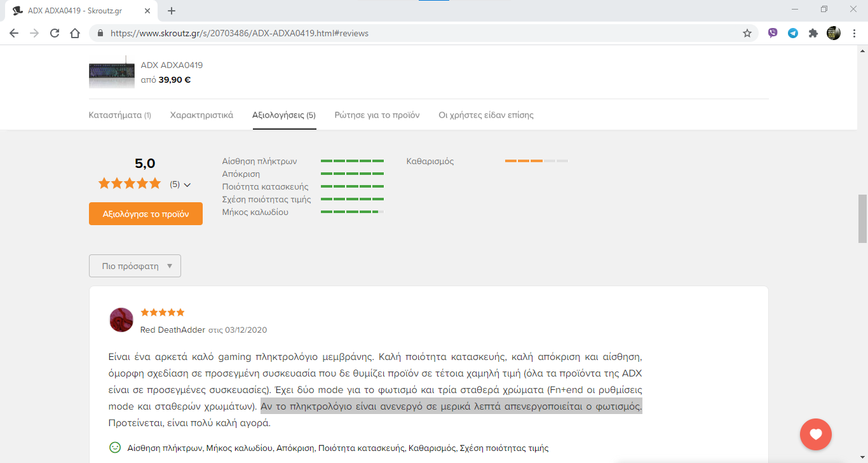
Task: Open the Telegram extension
Action: tap(793, 33)
